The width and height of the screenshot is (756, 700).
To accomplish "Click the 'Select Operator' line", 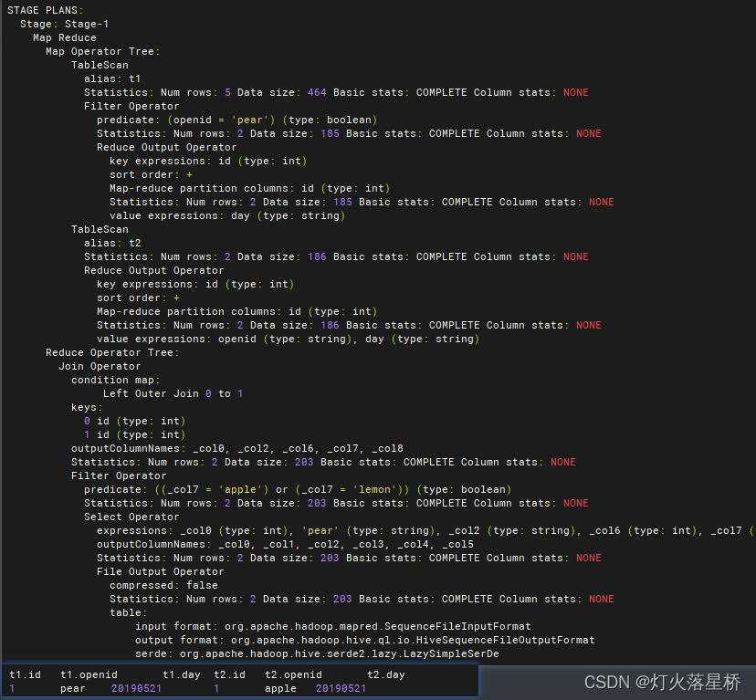I will [x=131, y=517].
